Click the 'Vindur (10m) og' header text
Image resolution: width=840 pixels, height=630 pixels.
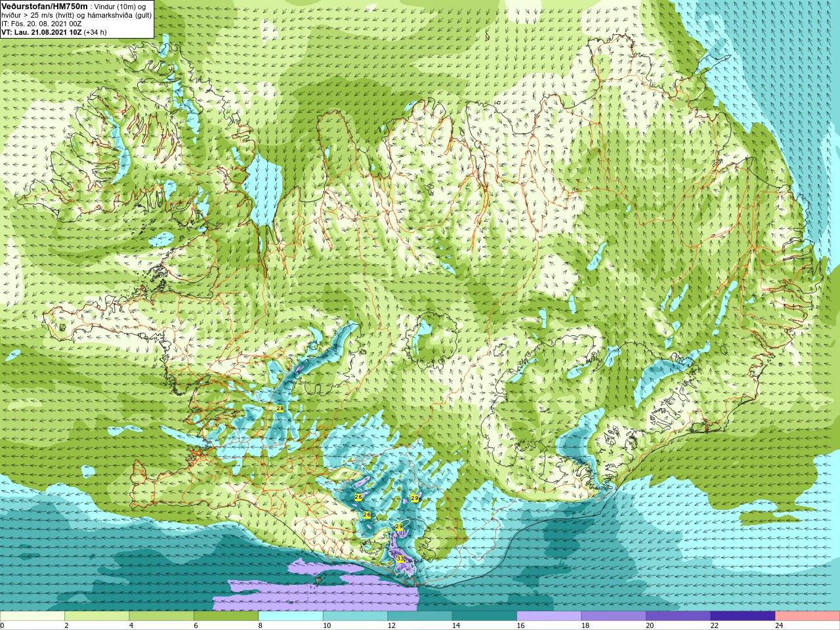(121, 7)
